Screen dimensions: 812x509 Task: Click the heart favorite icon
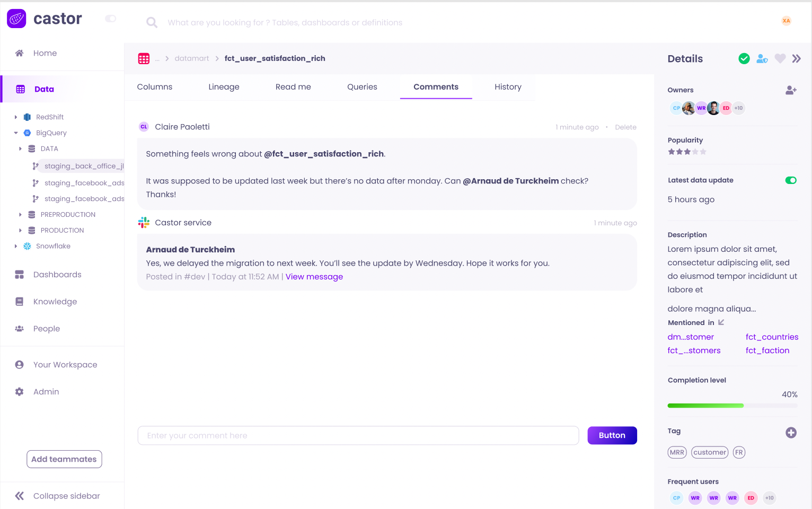pyautogui.click(x=780, y=59)
